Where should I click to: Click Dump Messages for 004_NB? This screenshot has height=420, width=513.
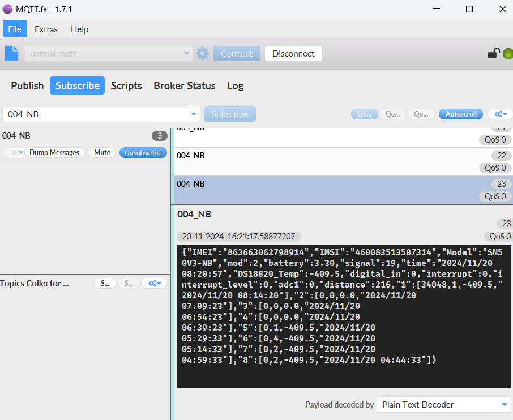coord(54,152)
